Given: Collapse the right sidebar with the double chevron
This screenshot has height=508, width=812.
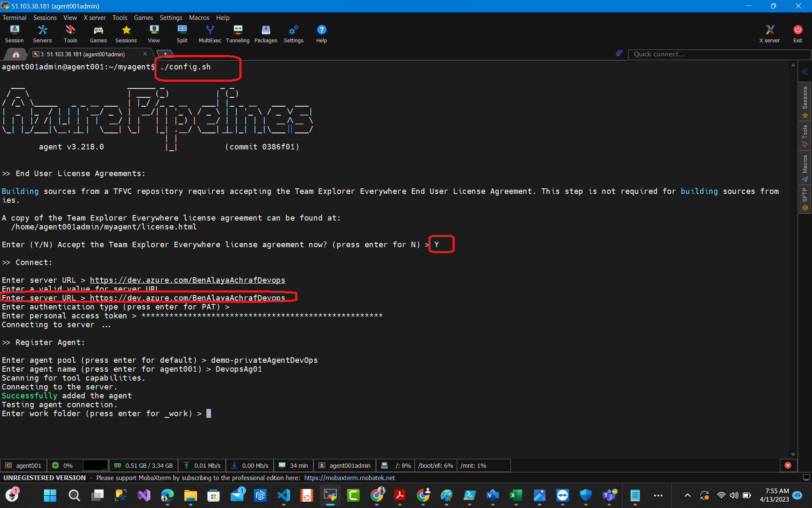Looking at the screenshot, I should tap(805, 72).
